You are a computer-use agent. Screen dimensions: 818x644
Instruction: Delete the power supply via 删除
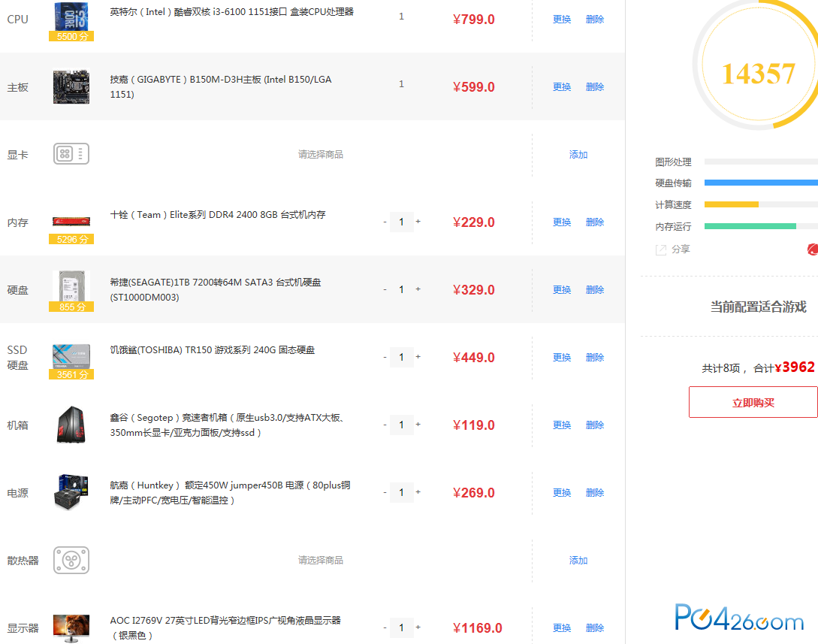[x=595, y=492]
